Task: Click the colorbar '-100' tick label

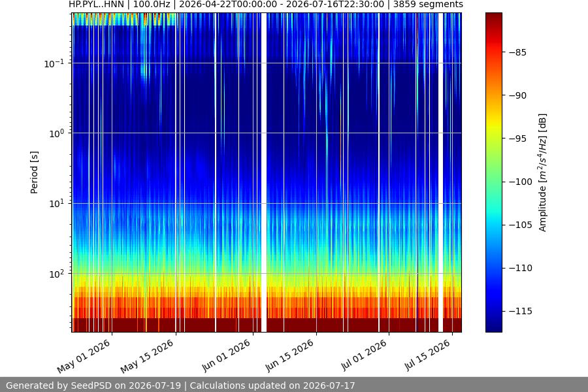Action: click(x=520, y=182)
